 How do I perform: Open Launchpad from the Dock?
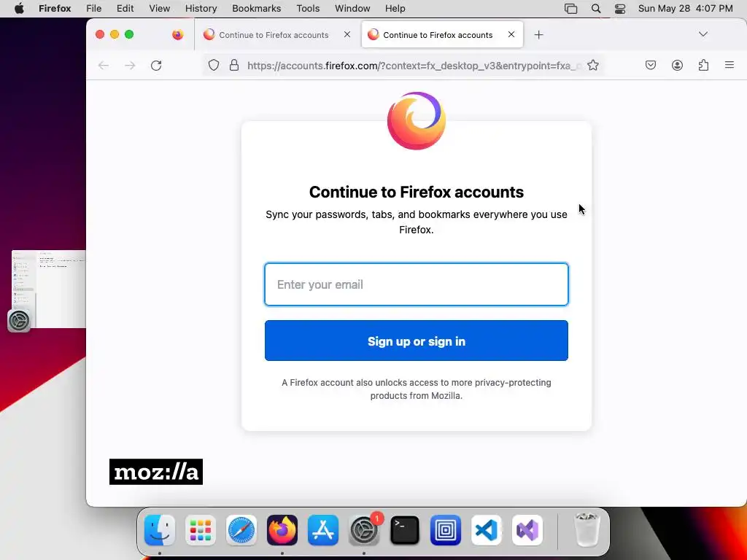(x=201, y=530)
